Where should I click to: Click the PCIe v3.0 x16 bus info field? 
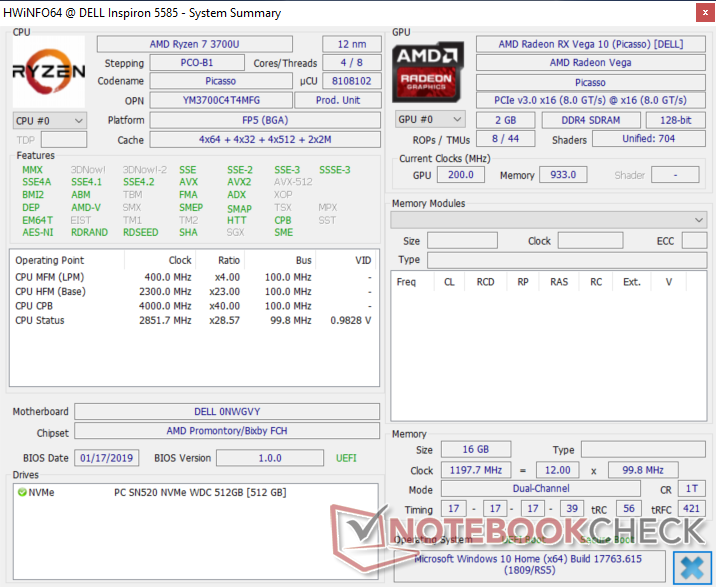coord(590,100)
